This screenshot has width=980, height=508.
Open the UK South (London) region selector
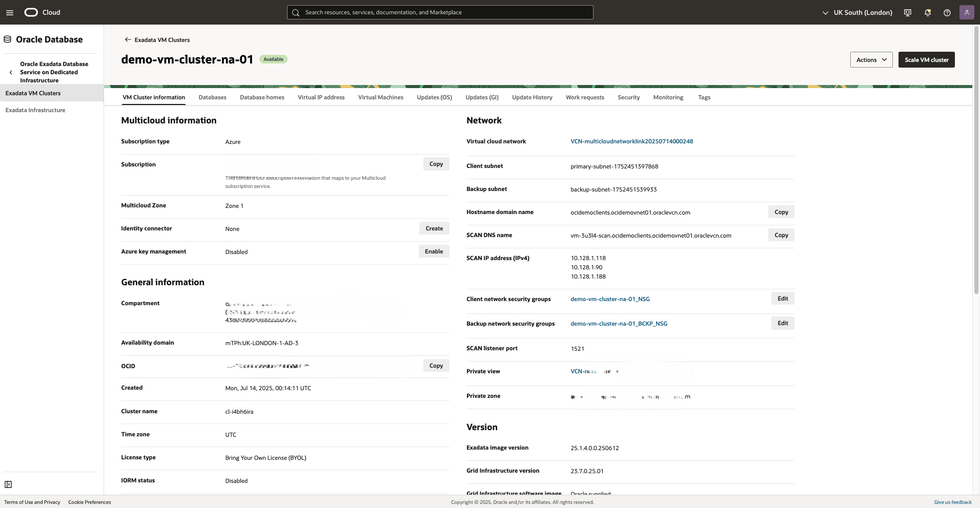pyautogui.click(x=856, y=12)
